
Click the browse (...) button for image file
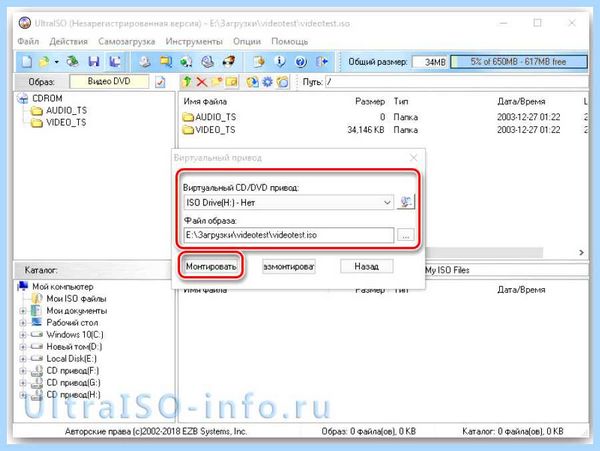[406, 235]
